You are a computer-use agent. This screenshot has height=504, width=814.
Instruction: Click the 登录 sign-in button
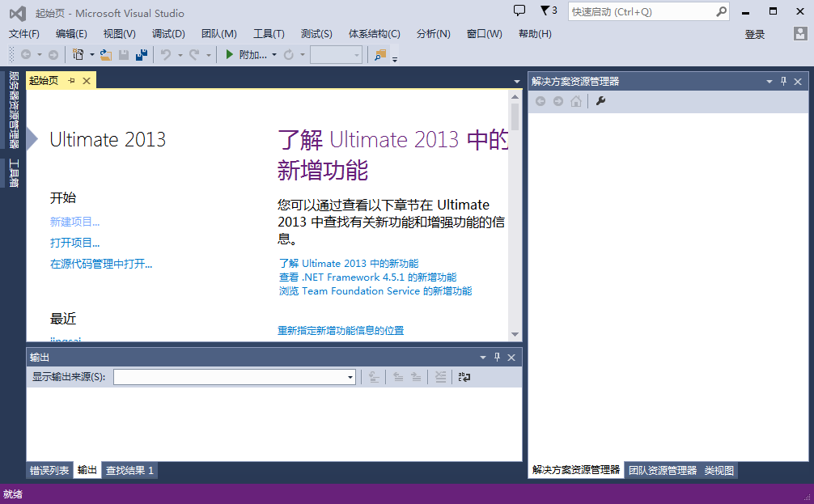(x=755, y=34)
